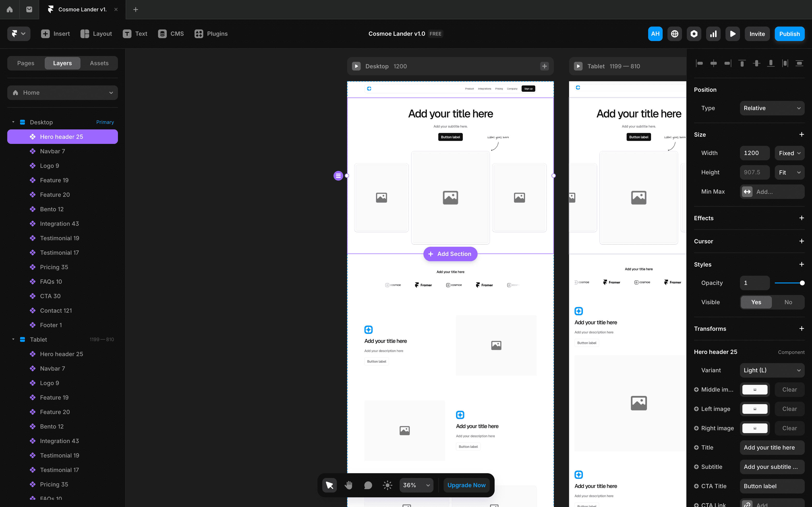812x507 pixels.
Task: Click the Publish button
Action: pos(789,34)
